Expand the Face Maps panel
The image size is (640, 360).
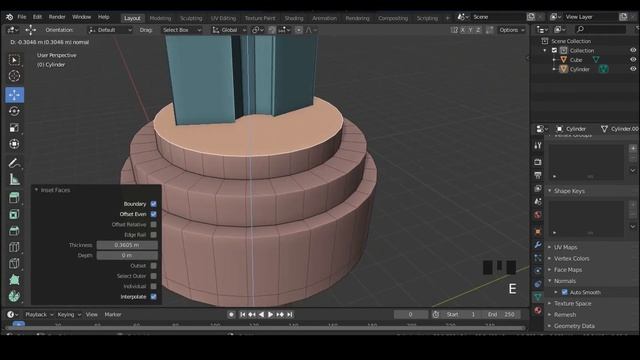point(567,270)
